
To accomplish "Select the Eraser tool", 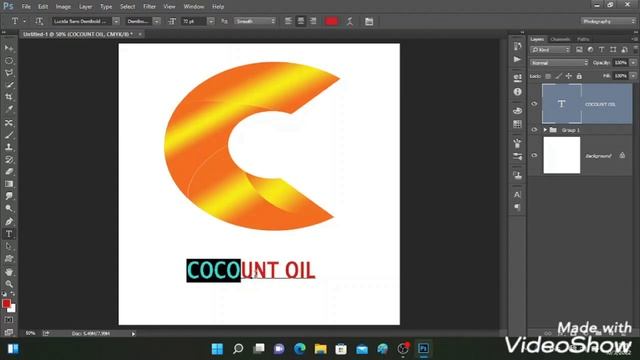I will click(x=9, y=171).
